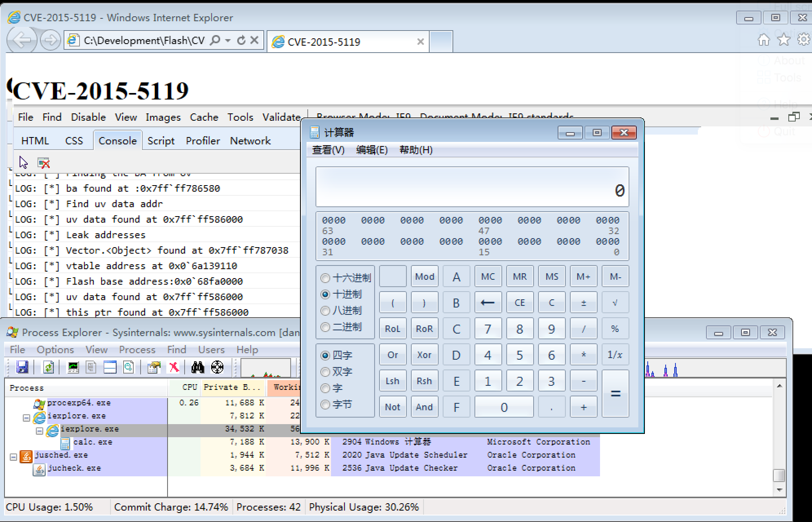The width and height of the screenshot is (812, 522).
Task: Click the Save icon in Process Explorer toolbar
Action: point(22,367)
